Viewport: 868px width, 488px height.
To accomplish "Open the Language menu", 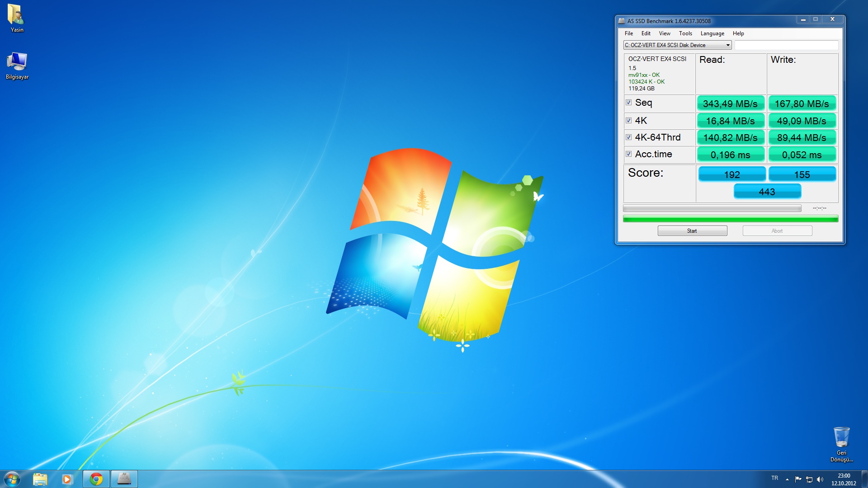I will tap(712, 33).
